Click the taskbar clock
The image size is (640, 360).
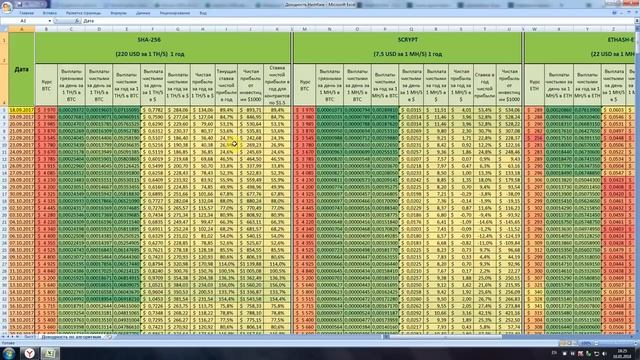(x=623, y=353)
